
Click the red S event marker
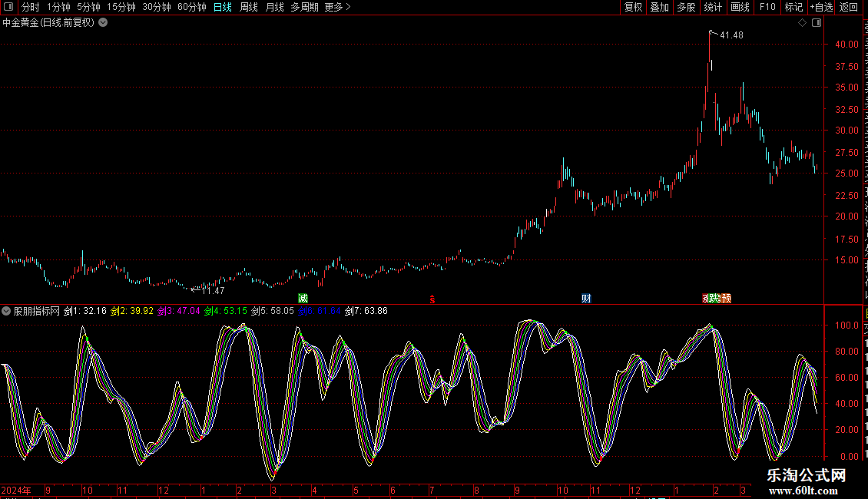click(x=432, y=299)
